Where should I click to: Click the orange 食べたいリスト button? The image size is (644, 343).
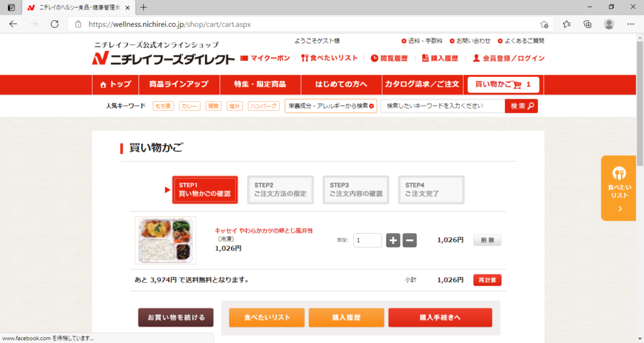(x=267, y=318)
